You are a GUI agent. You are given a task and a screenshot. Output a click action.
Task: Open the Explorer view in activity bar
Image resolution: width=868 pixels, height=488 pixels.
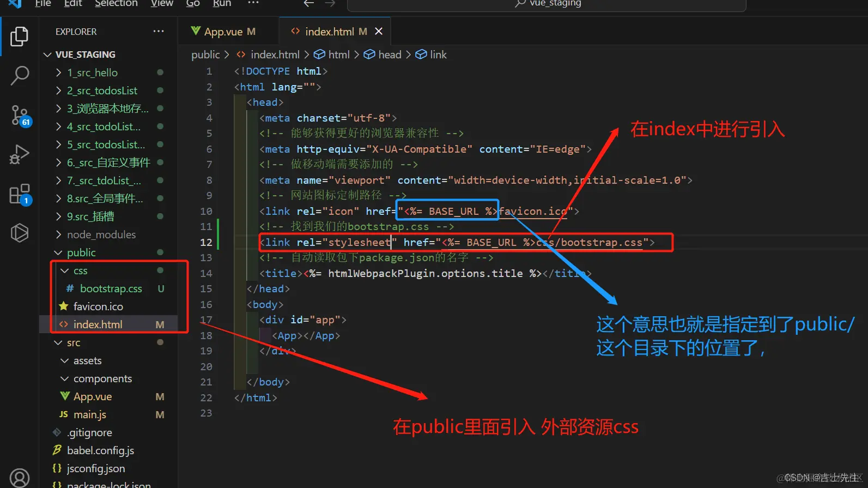tap(20, 37)
